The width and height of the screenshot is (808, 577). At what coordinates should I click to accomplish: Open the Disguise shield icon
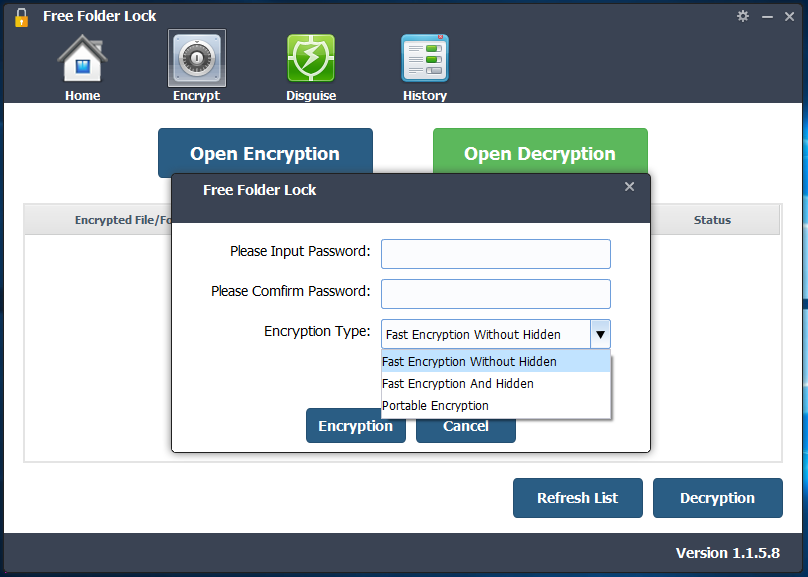(x=311, y=58)
